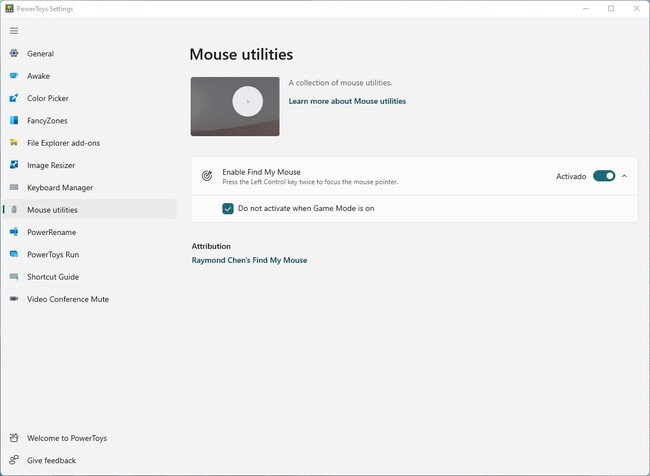Click Give feedback

coord(90,460)
